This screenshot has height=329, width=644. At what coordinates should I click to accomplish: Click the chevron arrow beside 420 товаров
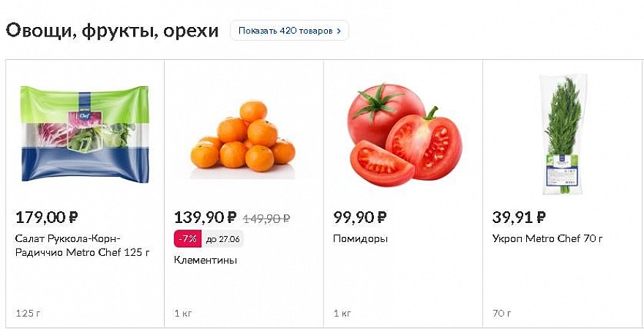[339, 31]
